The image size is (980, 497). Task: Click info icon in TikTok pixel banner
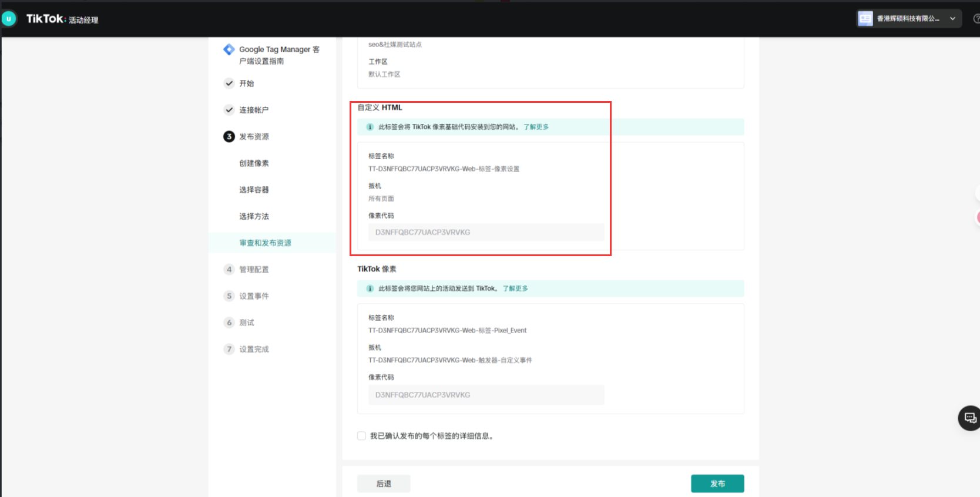(x=370, y=288)
